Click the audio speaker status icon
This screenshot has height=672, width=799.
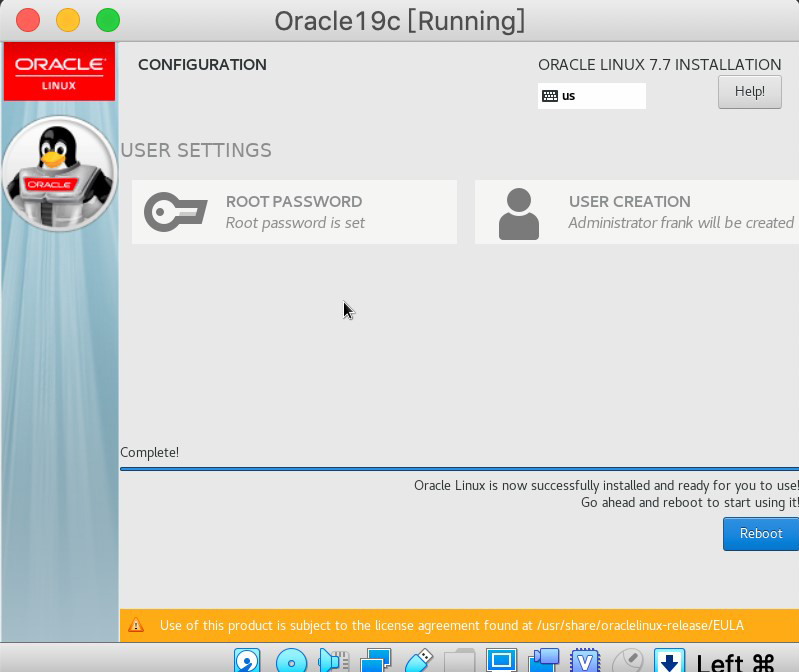333,661
